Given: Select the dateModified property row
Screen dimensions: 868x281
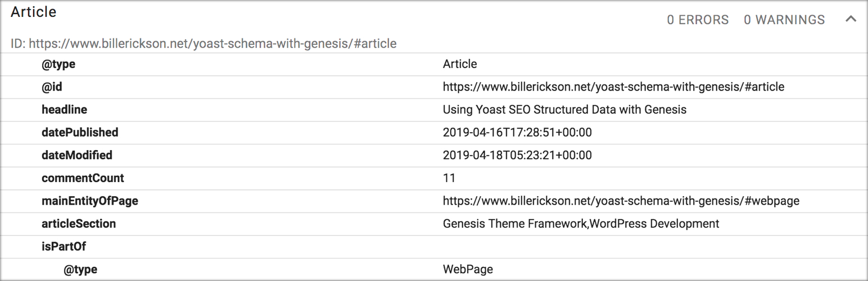Looking at the screenshot, I should pos(434,155).
